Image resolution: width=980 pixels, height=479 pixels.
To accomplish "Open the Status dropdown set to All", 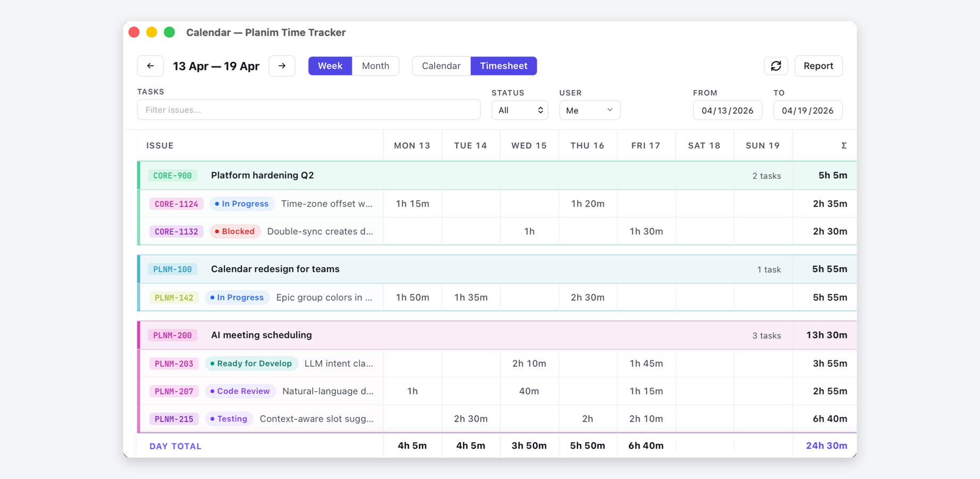I will point(520,110).
